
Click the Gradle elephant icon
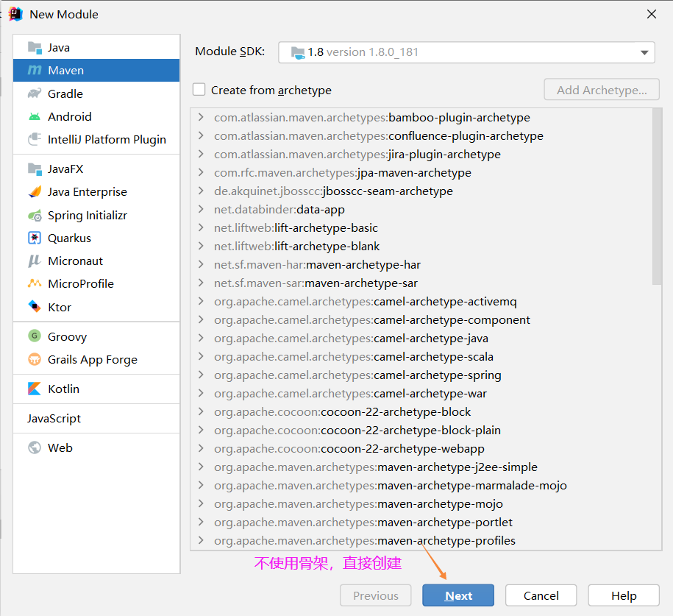[x=35, y=93]
